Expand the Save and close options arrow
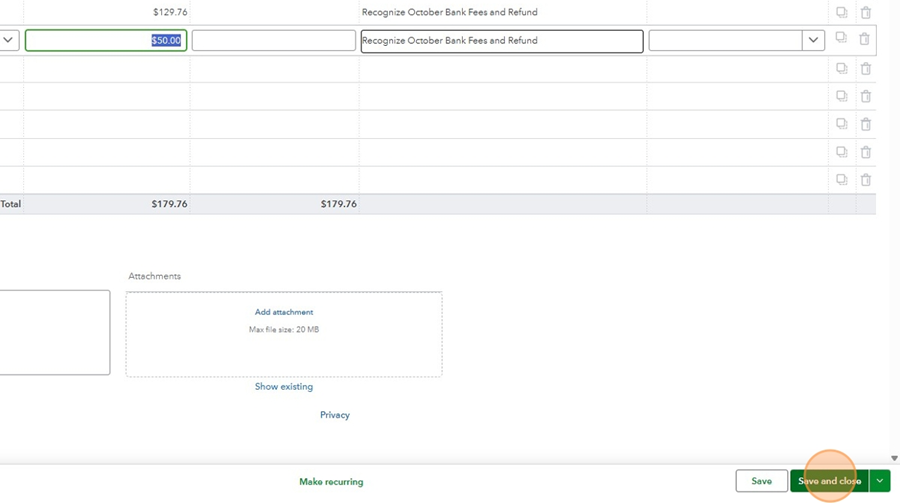 point(879,481)
